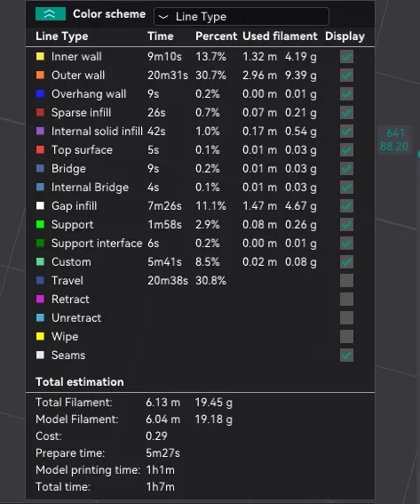The height and width of the screenshot is (504, 420).
Task: Click the white Gap infill color icon
Action: (x=40, y=205)
